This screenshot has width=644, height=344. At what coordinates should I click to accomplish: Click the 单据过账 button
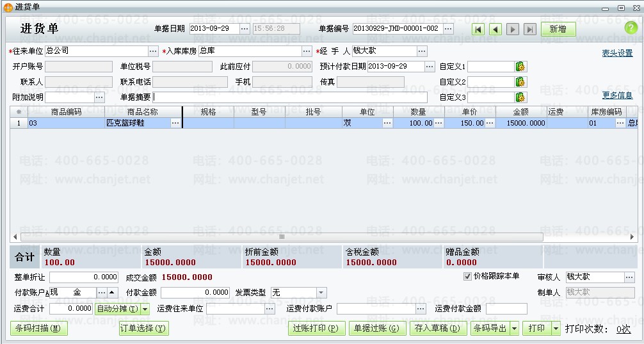pyautogui.click(x=376, y=329)
